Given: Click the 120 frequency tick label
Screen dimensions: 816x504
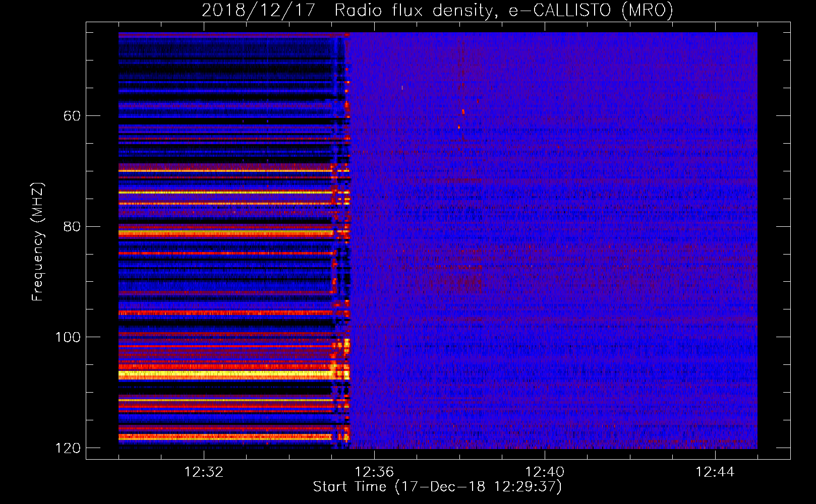Looking at the screenshot, I should click(68, 448).
